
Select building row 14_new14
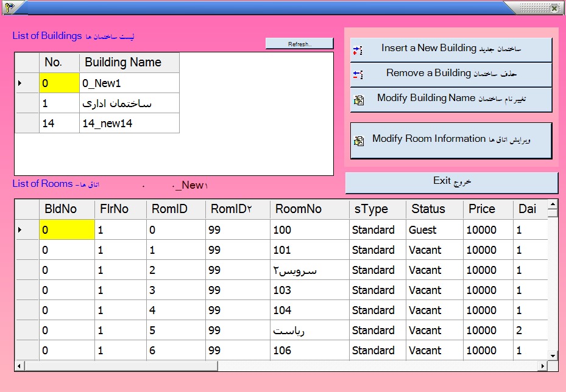[x=129, y=124]
